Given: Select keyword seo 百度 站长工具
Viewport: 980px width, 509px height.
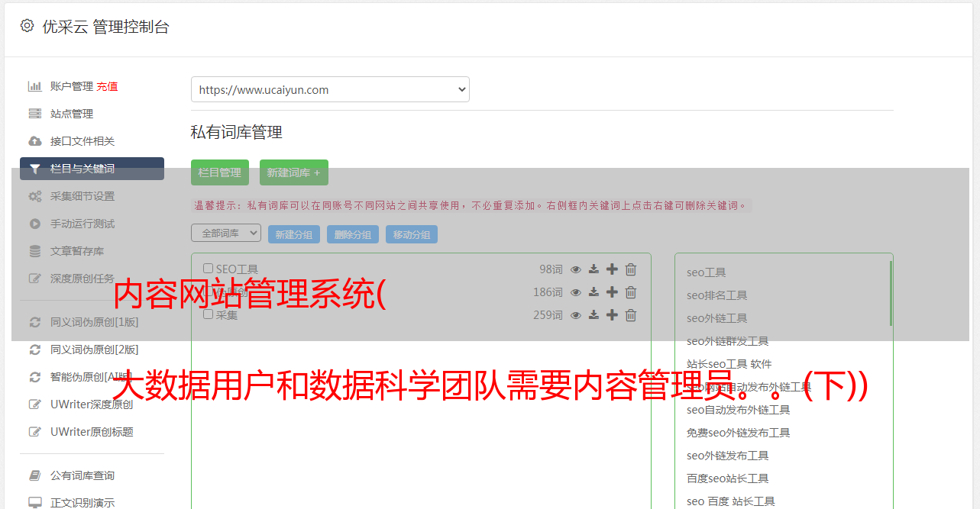Looking at the screenshot, I should [730, 501].
